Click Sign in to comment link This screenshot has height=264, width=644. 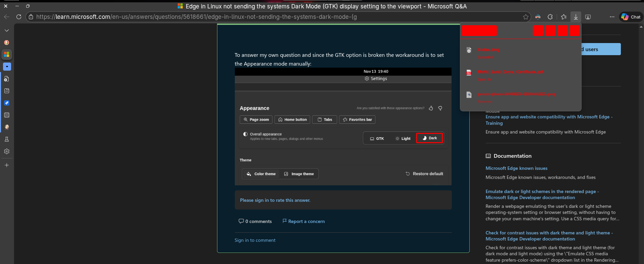pyautogui.click(x=255, y=240)
